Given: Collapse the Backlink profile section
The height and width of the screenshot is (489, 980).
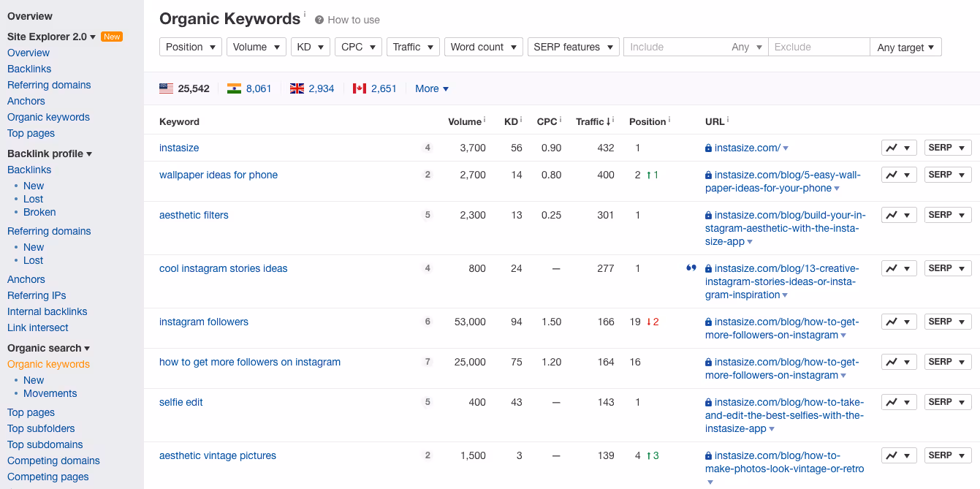Looking at the screenshot, I should (x=50, y=153).
